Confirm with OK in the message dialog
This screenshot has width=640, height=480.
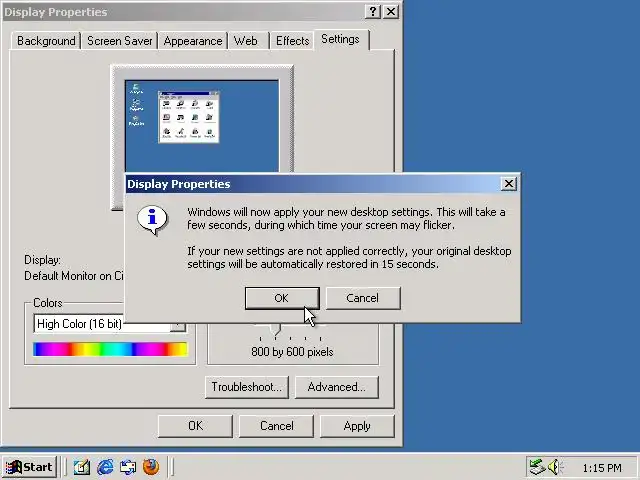click(x=282, y=298)
